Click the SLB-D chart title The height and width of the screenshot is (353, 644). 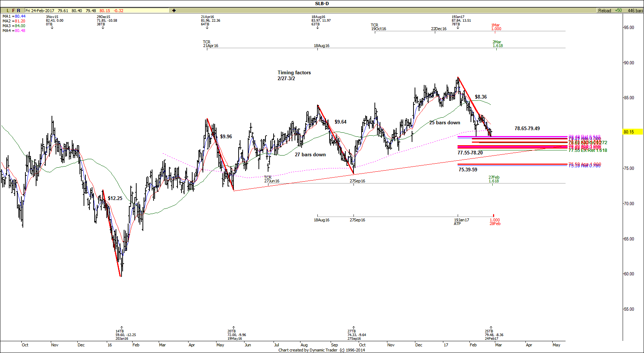(322, 3)
